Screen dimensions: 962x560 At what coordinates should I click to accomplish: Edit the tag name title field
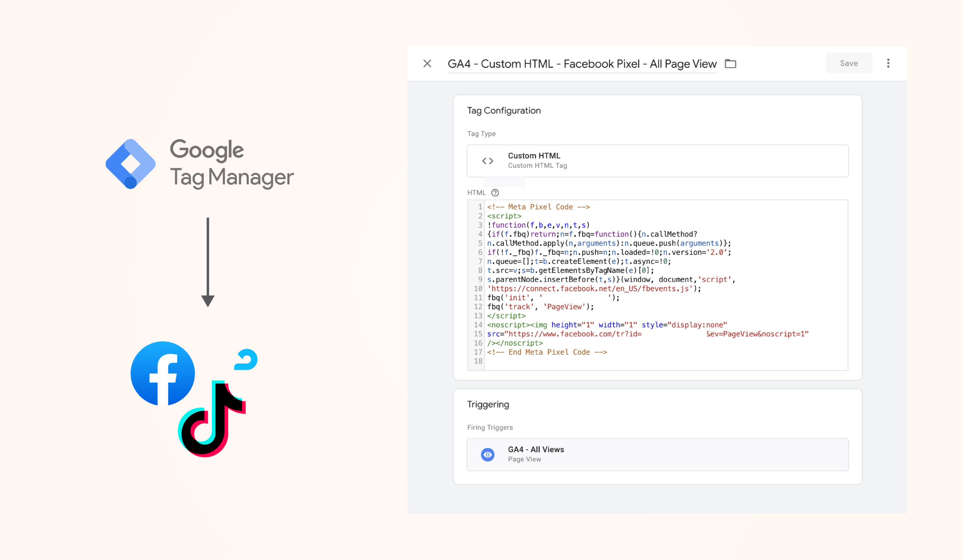pyautogui.click(x=581, y=64)
